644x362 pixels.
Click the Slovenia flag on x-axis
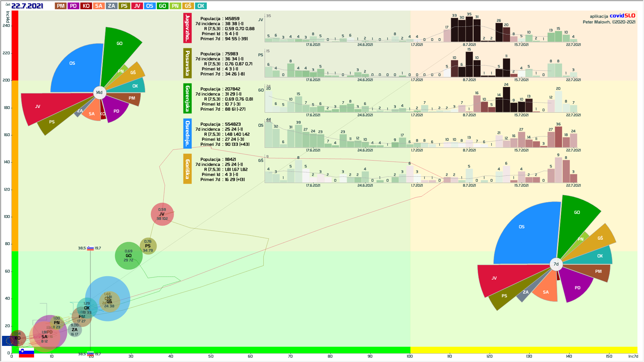click(26, 353)
